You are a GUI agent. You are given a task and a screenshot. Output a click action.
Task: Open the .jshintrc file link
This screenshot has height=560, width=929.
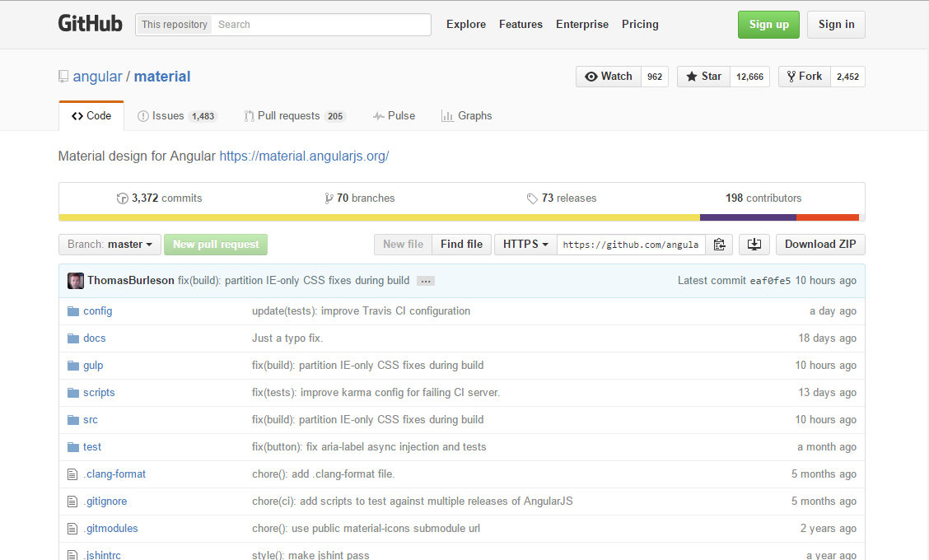pyautogui.click(x=102, y=555)
